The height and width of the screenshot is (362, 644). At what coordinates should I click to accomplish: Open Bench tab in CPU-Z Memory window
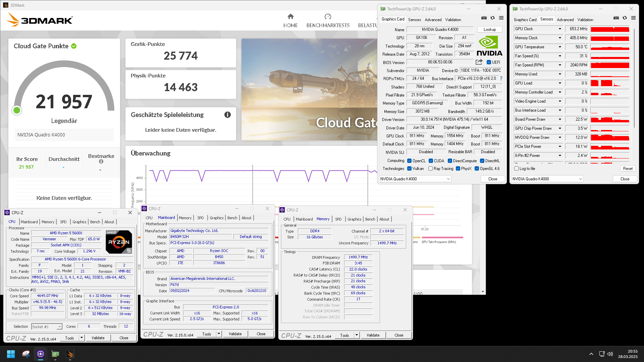click(x=370, y=219)
